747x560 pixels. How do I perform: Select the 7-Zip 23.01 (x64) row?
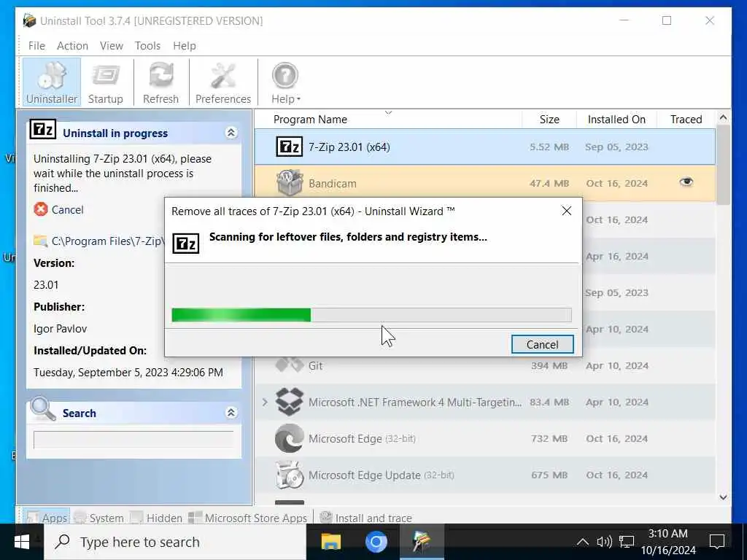(x=485, y=147)
